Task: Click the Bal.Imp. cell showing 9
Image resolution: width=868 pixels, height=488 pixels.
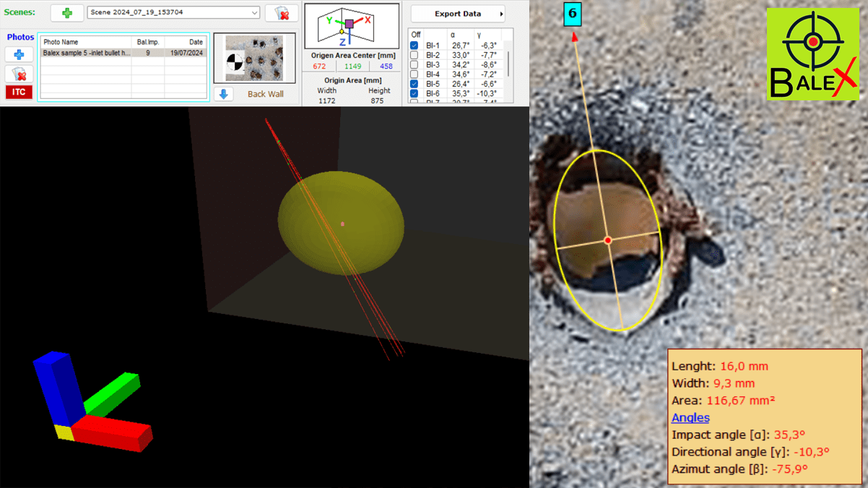Action: pyautogui.click(x=148, y=53)
